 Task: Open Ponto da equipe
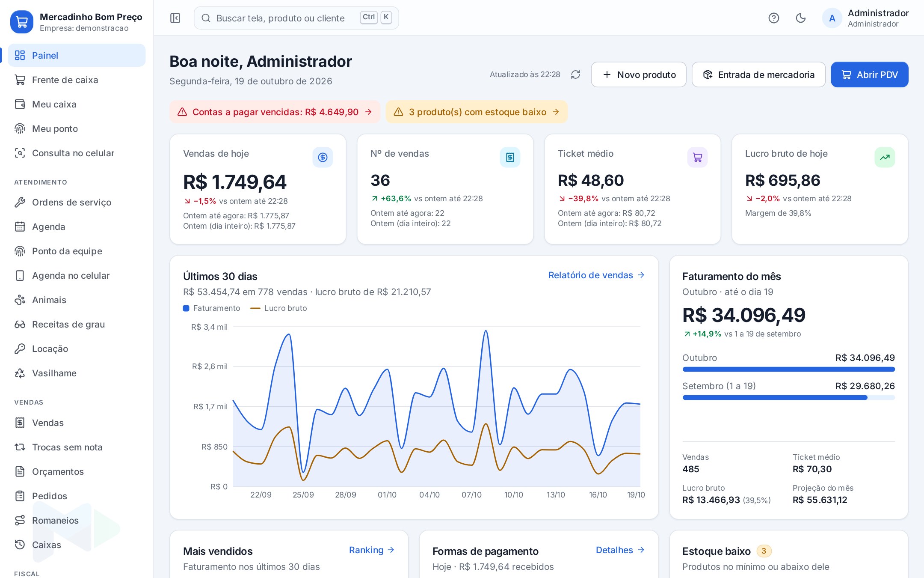tap(77, 251)
